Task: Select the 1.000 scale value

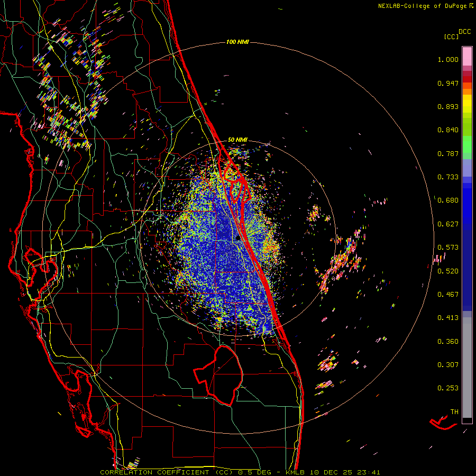Action: pos(448,59)
